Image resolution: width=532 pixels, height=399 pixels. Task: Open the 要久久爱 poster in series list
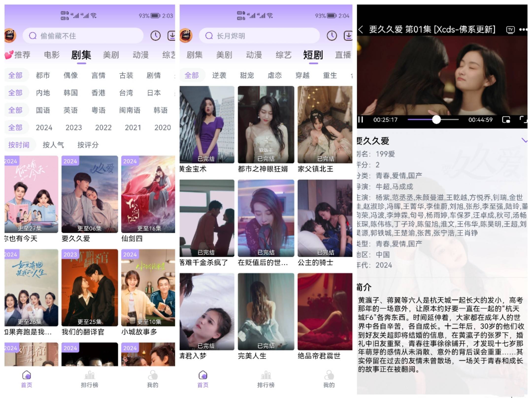point(90,194)
